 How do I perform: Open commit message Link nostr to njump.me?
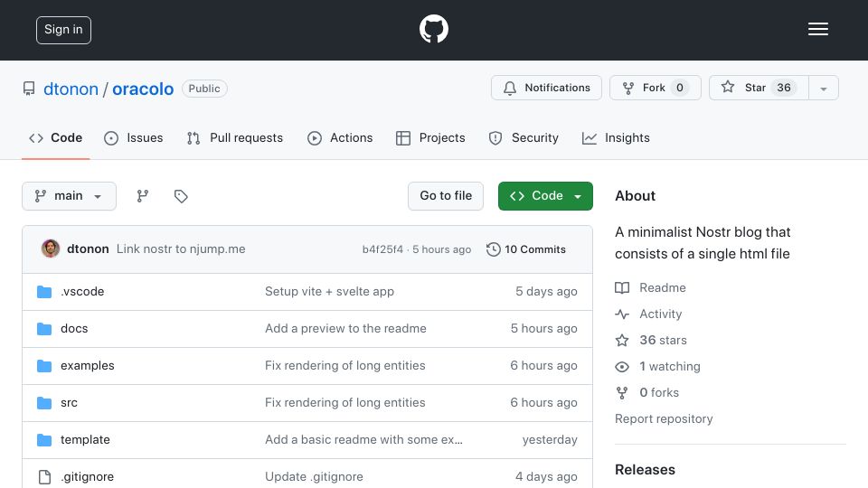pyautogui.click(x=181, y=249)
